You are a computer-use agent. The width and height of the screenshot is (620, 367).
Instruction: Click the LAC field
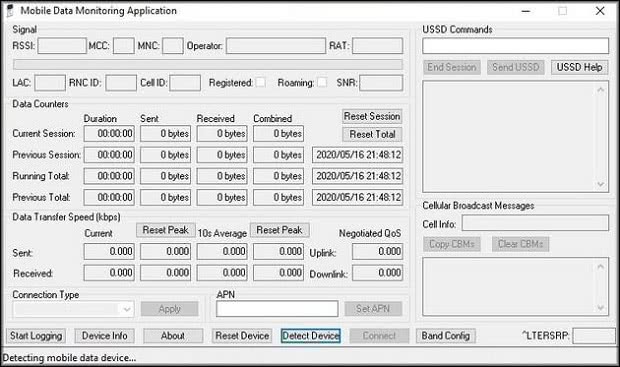(50, 83)
